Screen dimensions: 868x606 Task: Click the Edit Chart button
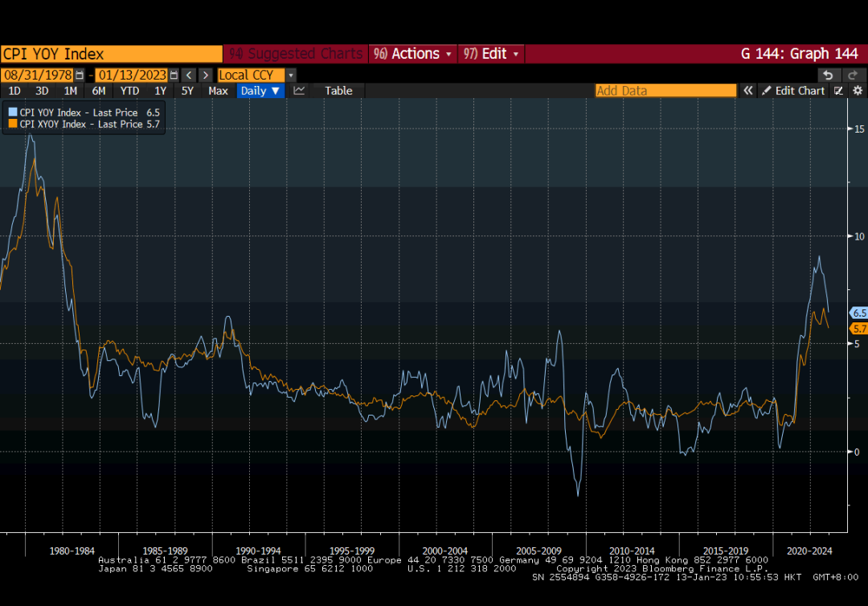click(792, 91)
